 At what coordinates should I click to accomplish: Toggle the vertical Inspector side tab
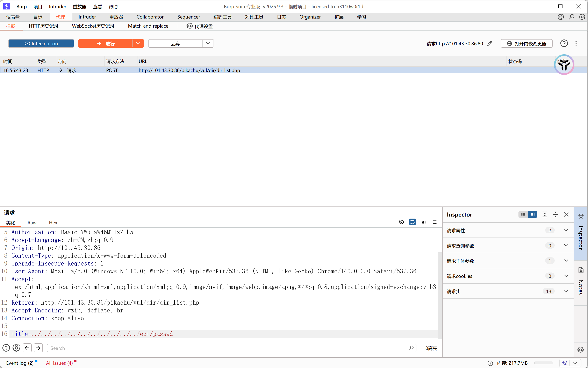pos(581,233)
